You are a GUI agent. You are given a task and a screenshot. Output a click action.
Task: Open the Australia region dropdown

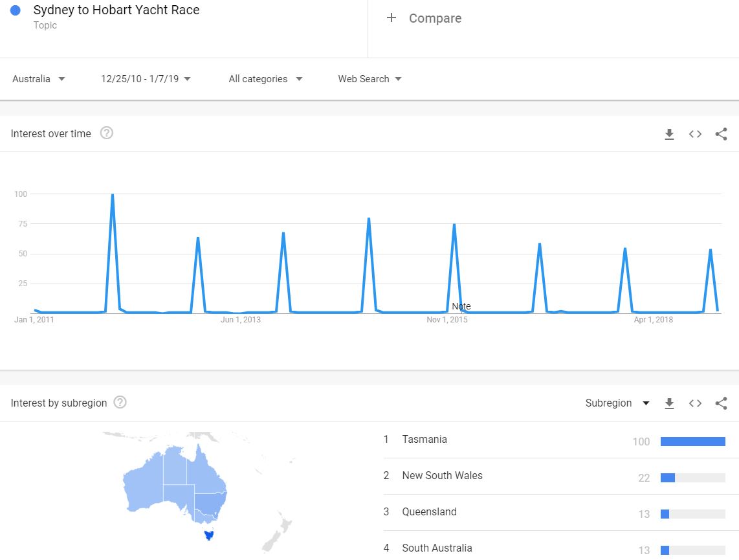click(39, 79)
